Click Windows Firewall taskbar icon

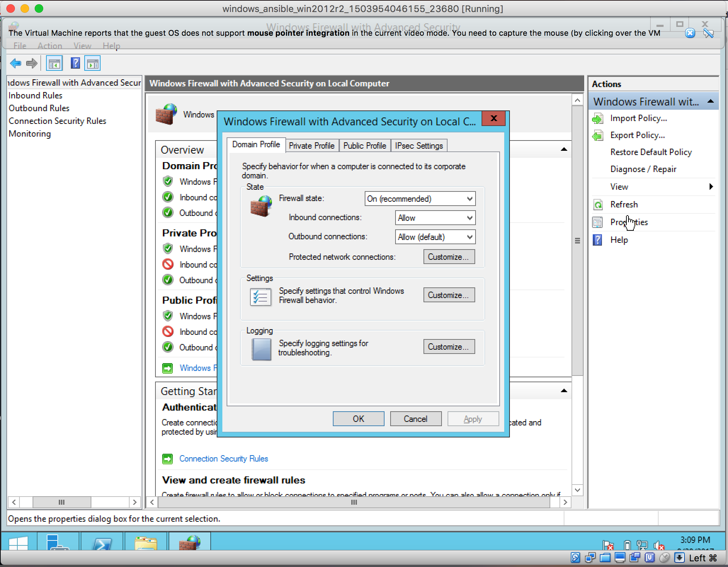(x=190, y=542)
